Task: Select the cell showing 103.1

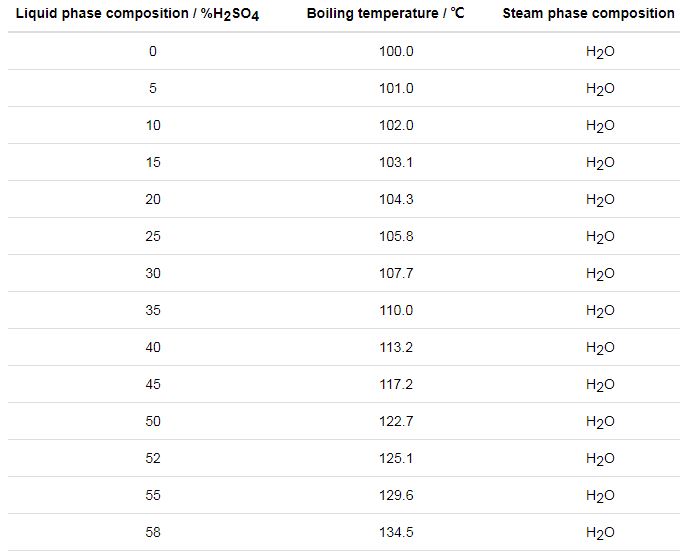Action: click(x=396, y=163)
